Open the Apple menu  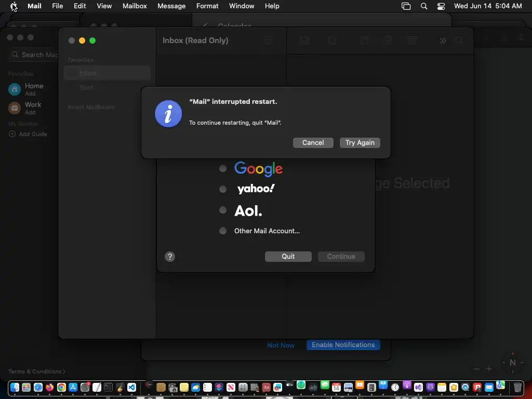(14, 6)
